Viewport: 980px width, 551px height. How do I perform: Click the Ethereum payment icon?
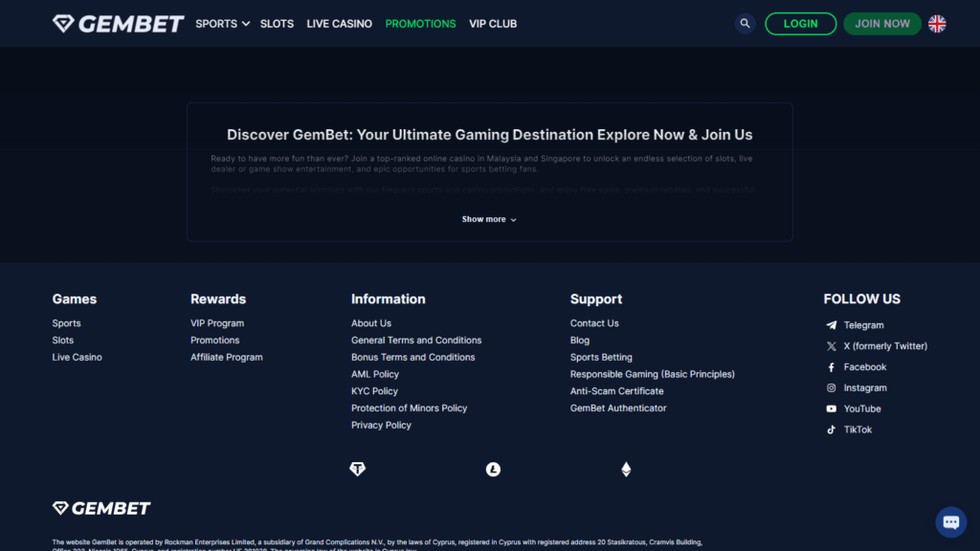click(626, 469)
